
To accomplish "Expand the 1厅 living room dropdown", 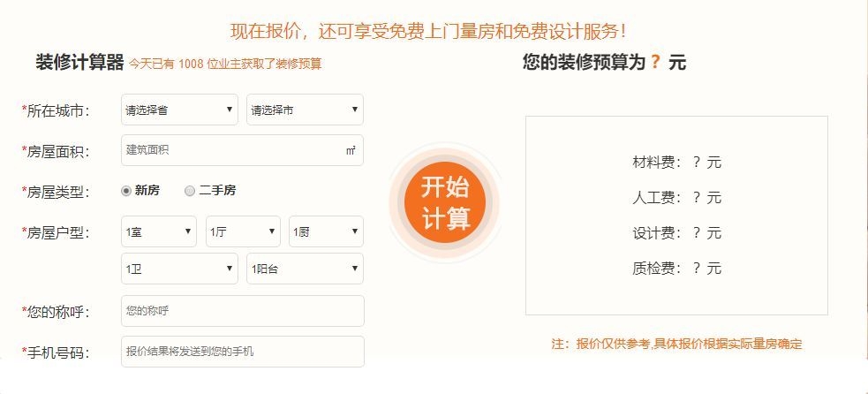I will click(243, 231).
